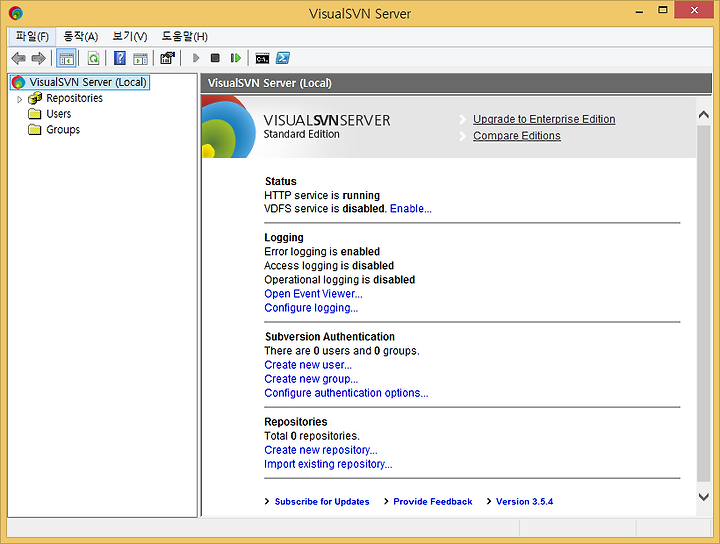720x544 pixels.
Task: Click Upgrade to Enterprise Edition link
Action: pos(544,119)
